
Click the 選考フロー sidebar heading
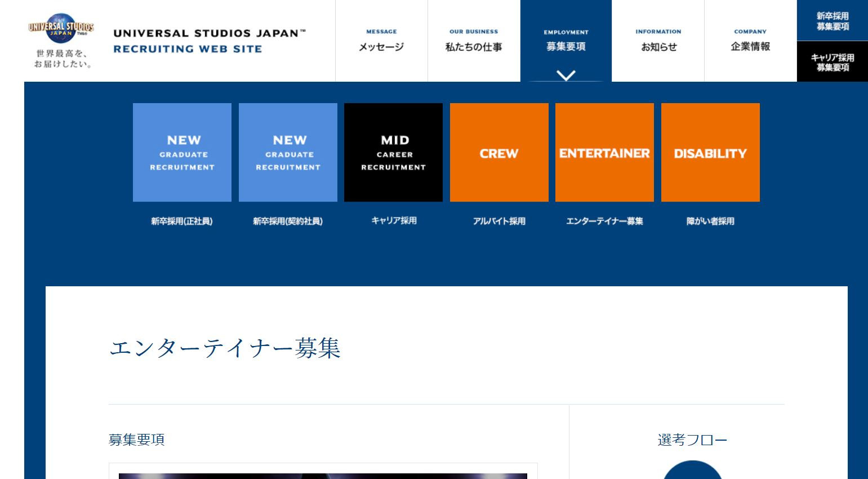[x=692, y=440]
